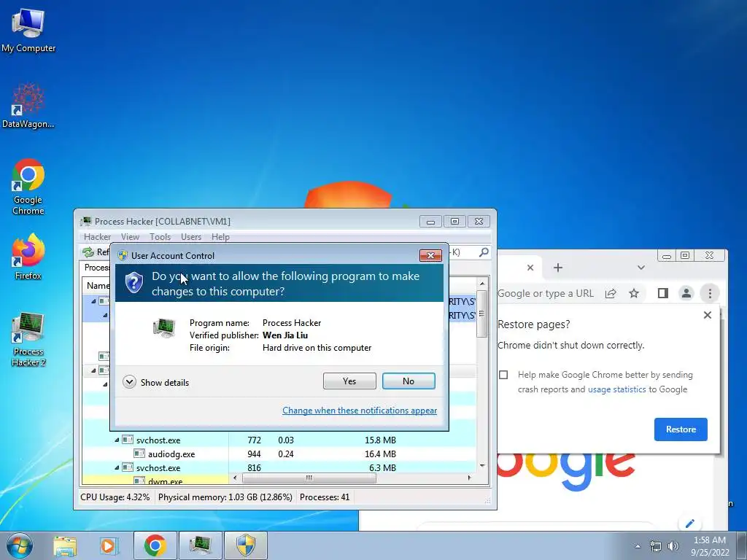The image size is (747, 560).
Task: Collapse the first process tree node
Action: coord(93,301)
